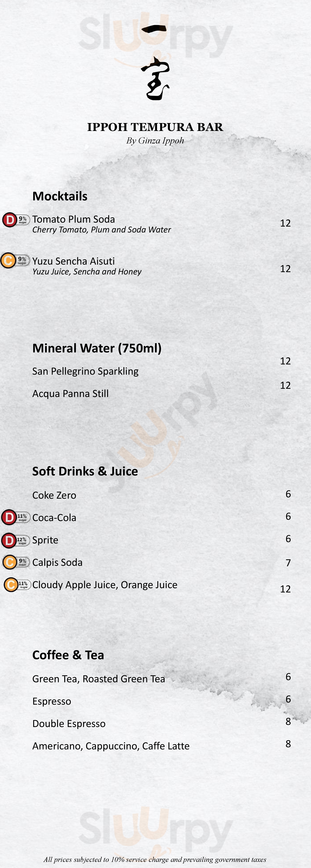Screen dimensions: 311x868
Task: Click the service charge footnote text
Action: (155, 860)
